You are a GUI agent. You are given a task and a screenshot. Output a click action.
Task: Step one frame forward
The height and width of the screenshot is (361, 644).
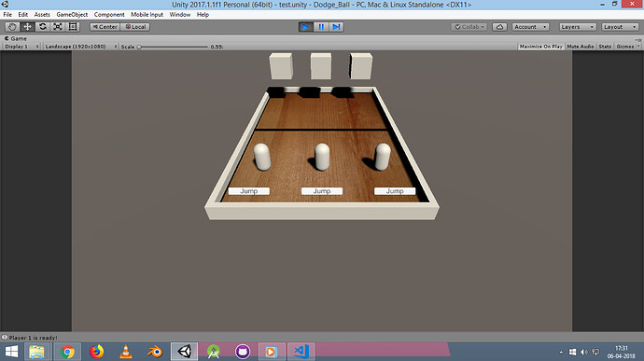(336, 27)
